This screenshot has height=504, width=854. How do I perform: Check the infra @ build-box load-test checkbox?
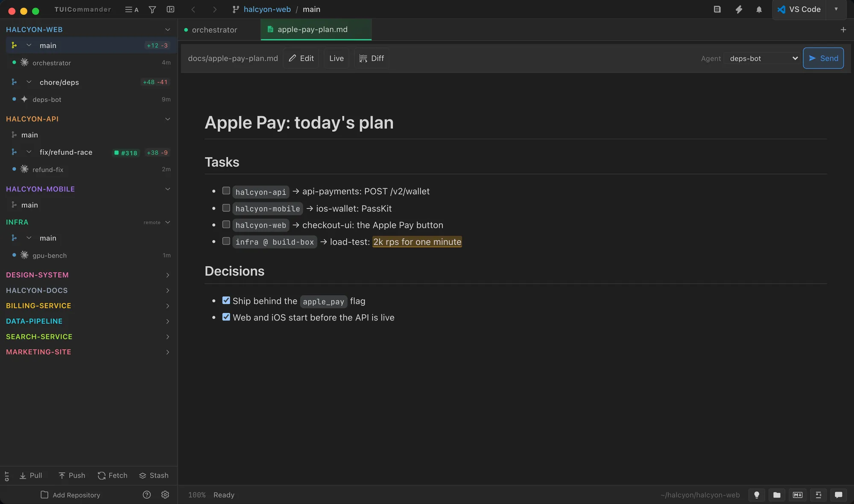(226, 241)
